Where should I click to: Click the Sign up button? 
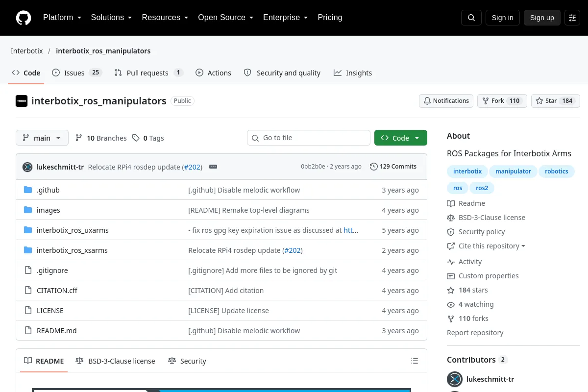click(x=542, y=18)
